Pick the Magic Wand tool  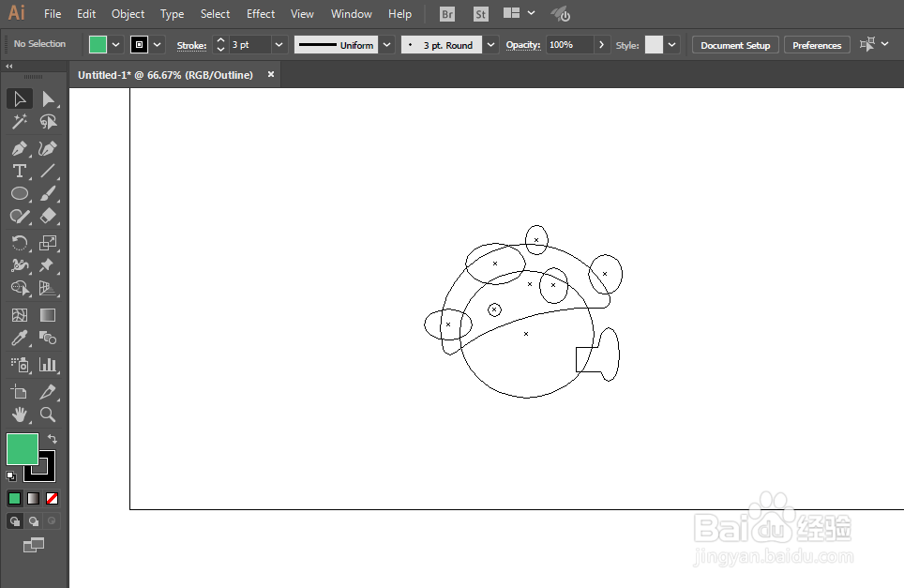19,122
